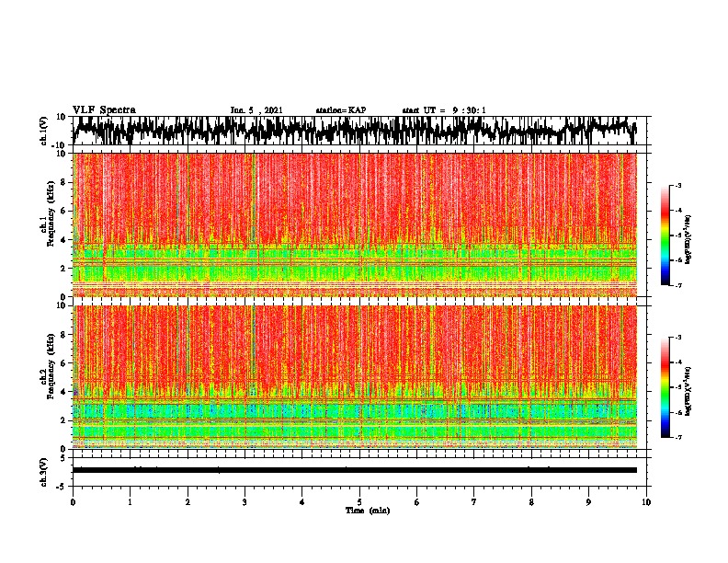The height and width of the screenshot is (563, 728).
Task: Click the ch.2 'Frequency (kHz)' axis label
Action: [51, 366]
